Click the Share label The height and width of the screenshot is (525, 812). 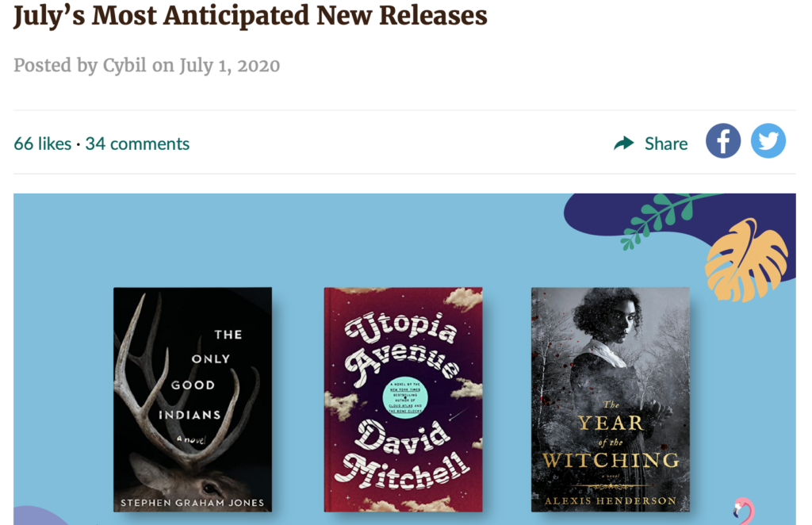(x=666, y=144)
